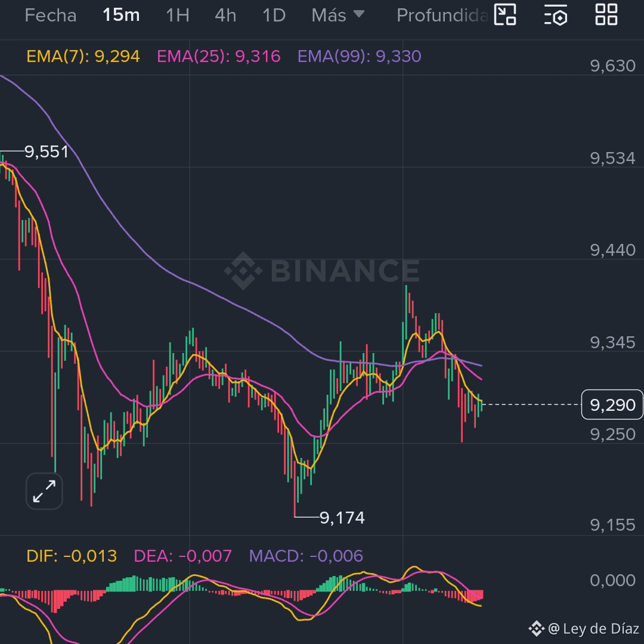Switch to the 1H timeframe
644x644 pixels.
click(x=178, y=16)
